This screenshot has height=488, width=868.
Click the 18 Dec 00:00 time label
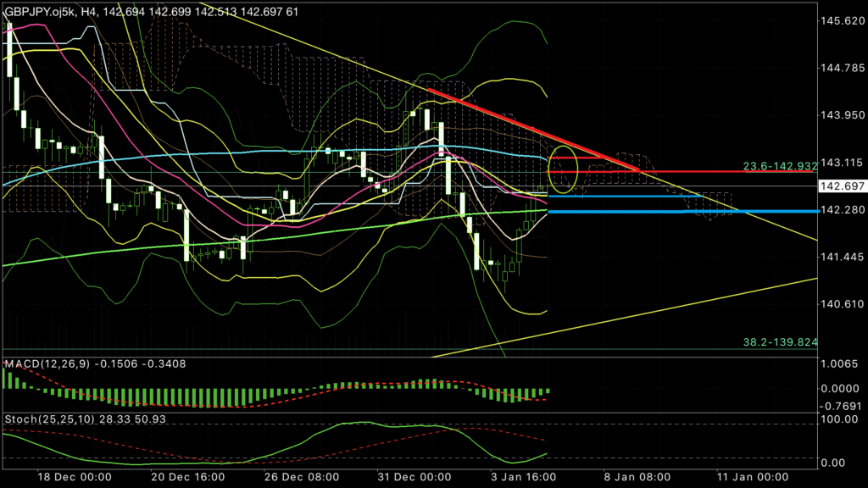pos(75,477)
